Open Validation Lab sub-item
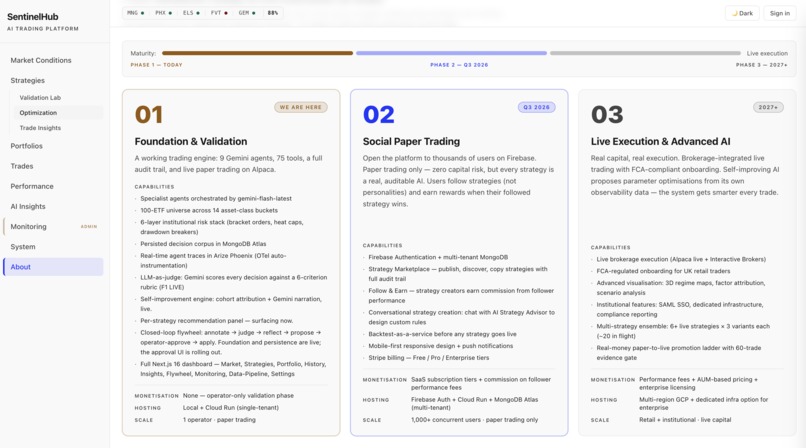Screen dimensions: 806x448 coord(40,98)
